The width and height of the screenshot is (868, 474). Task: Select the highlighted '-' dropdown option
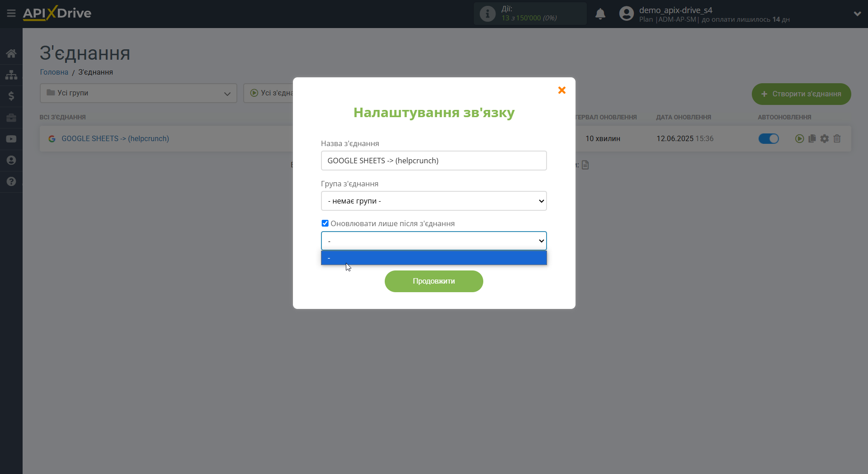pos(434,258)
